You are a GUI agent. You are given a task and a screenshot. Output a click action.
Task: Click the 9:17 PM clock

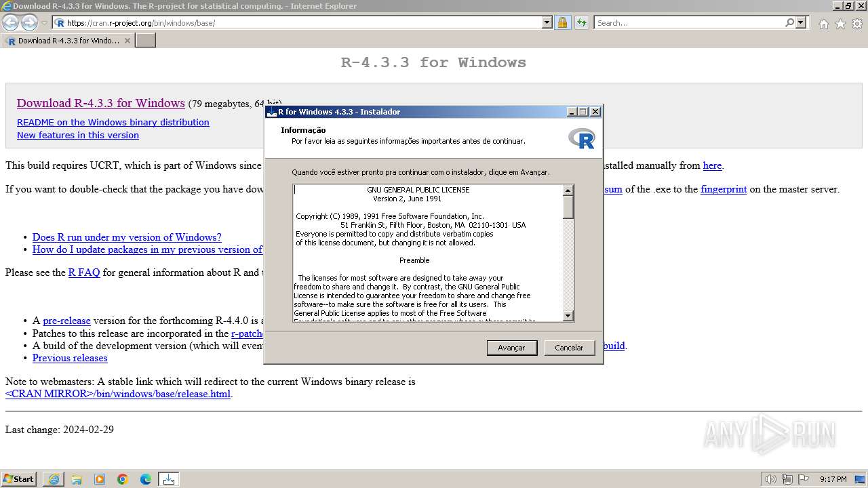(833, 479)
